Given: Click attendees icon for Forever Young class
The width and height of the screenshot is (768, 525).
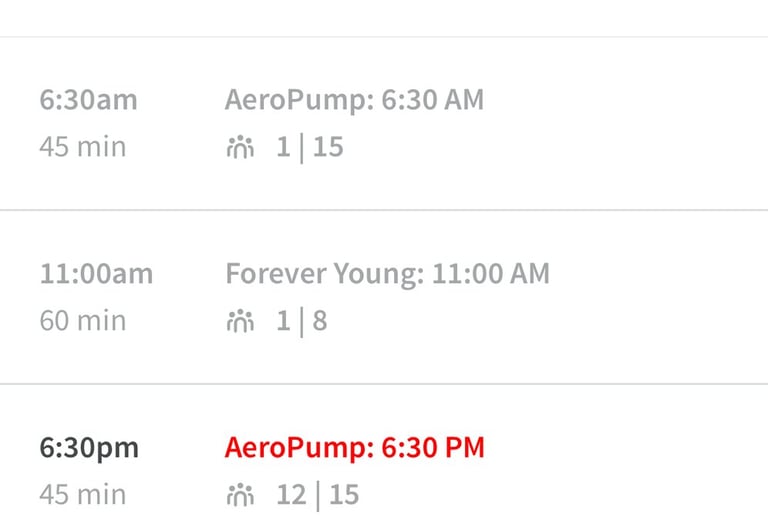Looking at the screenshot, I should tap(240, 322).
